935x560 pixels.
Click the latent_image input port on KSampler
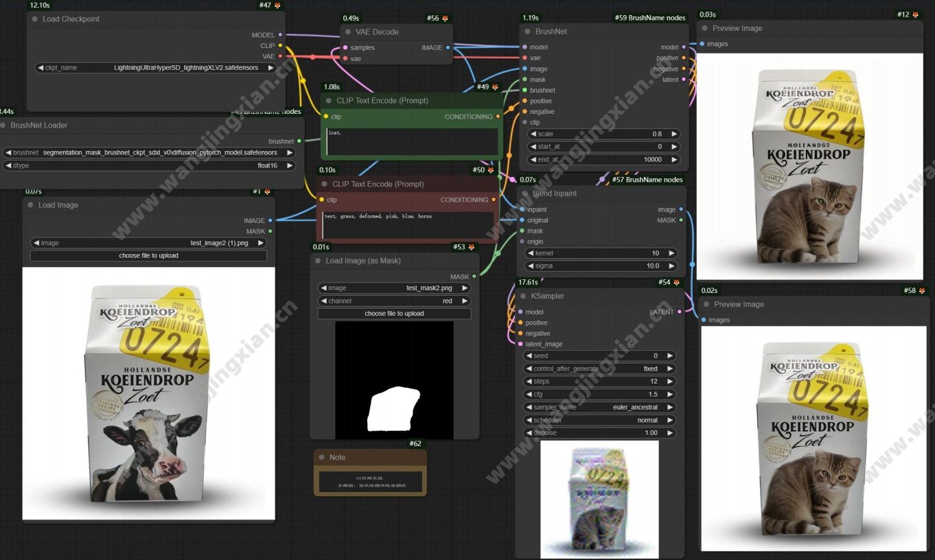(x=520, y=344)
